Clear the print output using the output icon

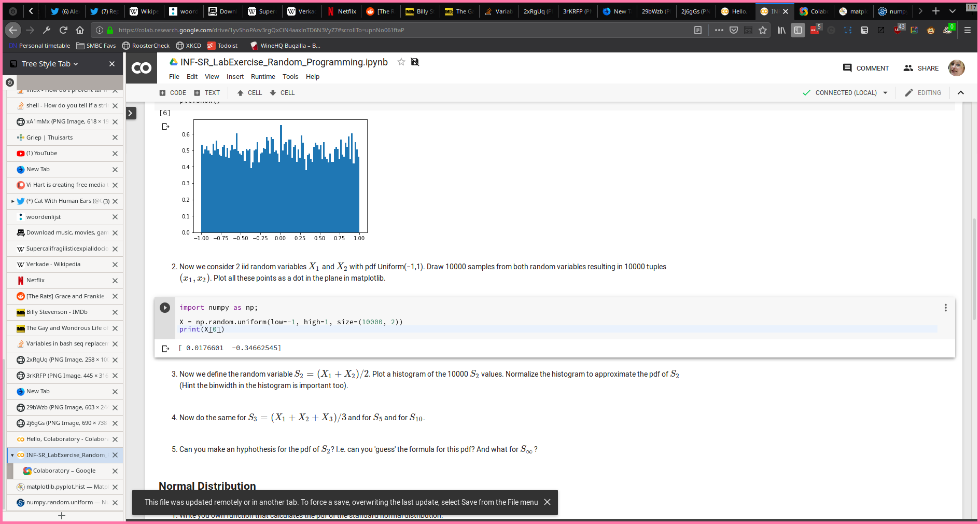[165, 349]
